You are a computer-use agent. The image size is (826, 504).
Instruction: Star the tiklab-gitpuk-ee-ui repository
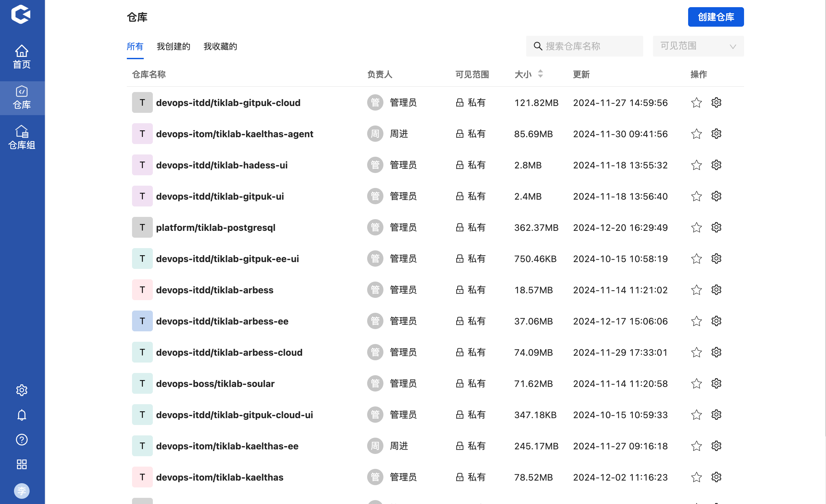697,259
